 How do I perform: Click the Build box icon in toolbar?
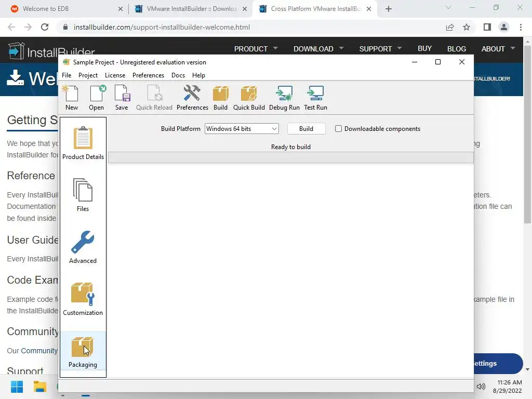(x=220, y=98)
